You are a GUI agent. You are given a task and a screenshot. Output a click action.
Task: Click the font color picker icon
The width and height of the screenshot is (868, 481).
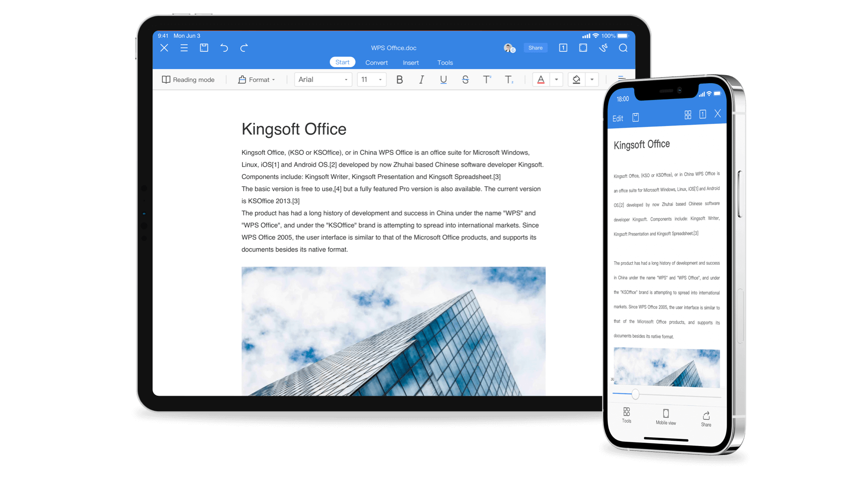point(541,79)
